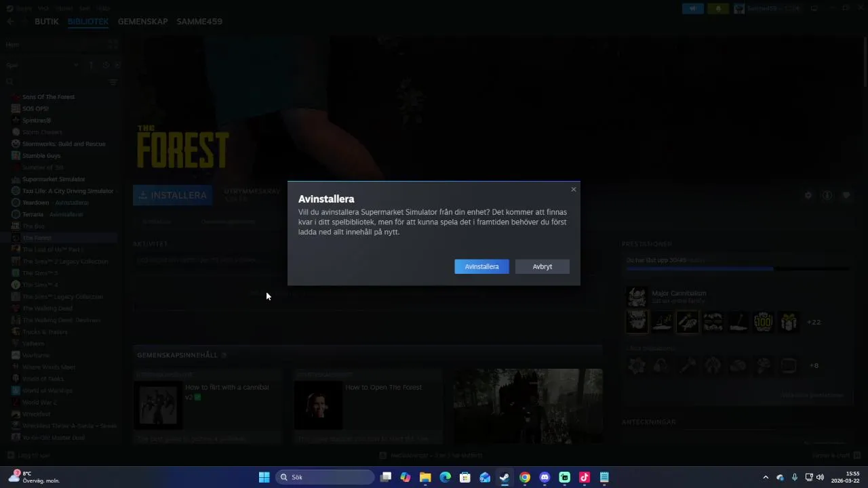Click the system tray volume icon

[x=821, y=477]
